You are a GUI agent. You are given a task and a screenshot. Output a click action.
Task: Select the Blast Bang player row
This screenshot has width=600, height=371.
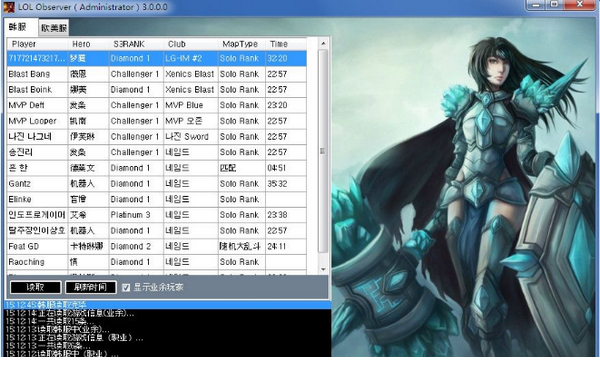[157, 74]
